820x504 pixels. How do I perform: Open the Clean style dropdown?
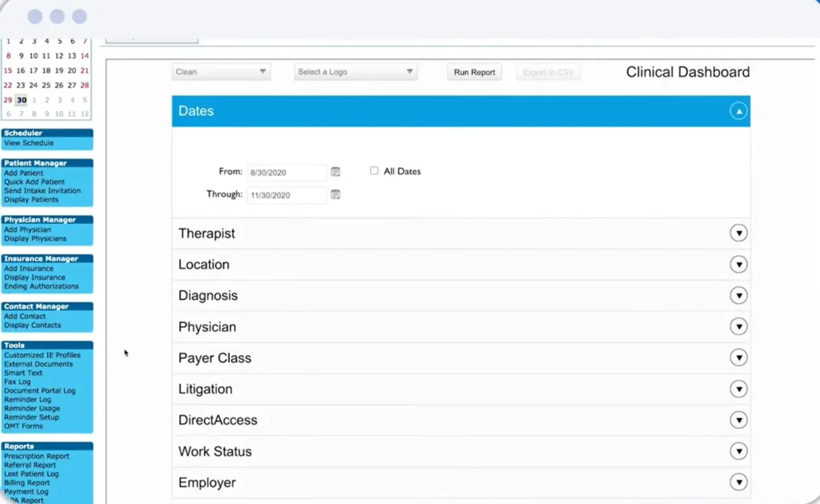point(221,71)
